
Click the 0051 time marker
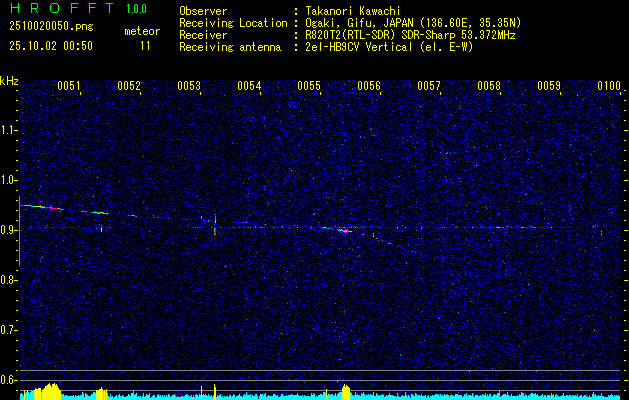pyautogui.click(x=69, y=86)
